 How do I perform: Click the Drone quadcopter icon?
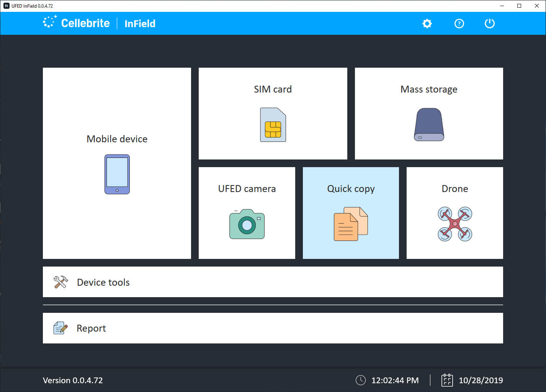(x=455, y=224)
